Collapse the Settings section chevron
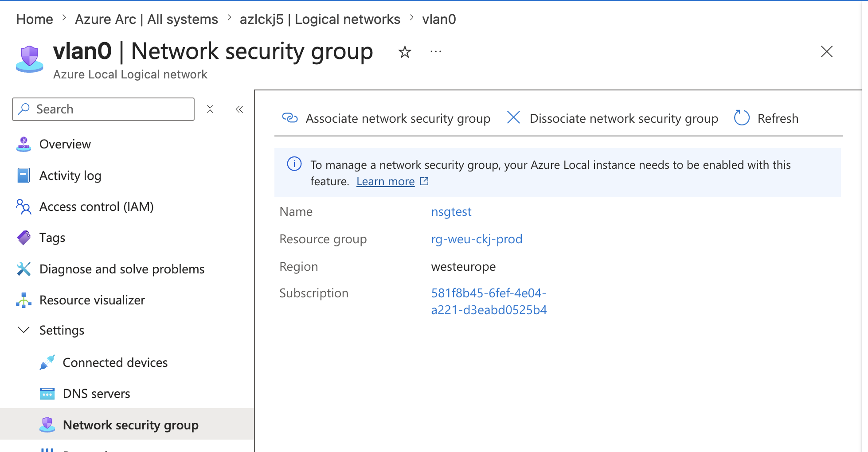The width and height of the screenshot is (868, 452). click(x=23, y=330)
